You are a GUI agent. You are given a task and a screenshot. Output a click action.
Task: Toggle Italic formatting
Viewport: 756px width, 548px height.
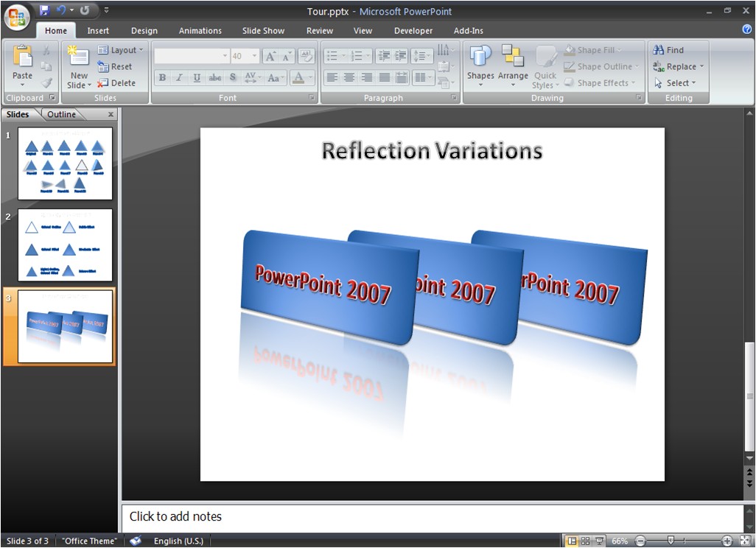click(179, 77)
